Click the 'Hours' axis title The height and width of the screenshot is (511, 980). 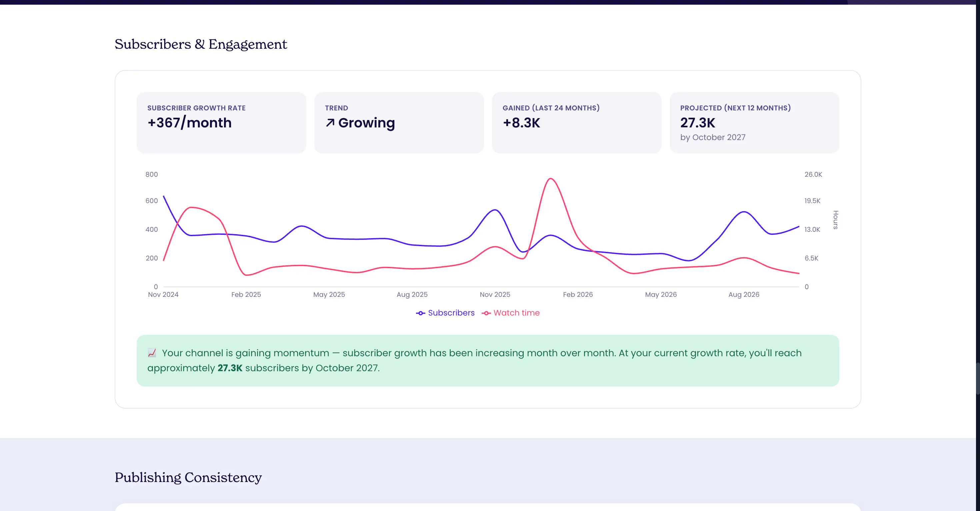836,220
